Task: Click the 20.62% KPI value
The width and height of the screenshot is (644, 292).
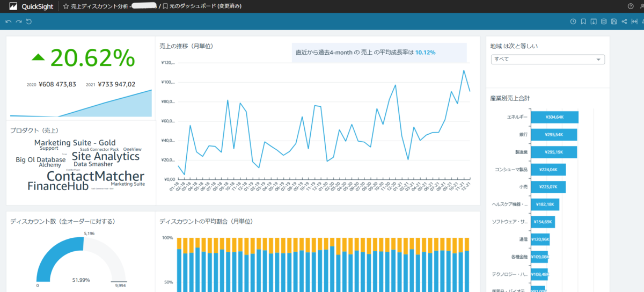Action: coord(92,58)
